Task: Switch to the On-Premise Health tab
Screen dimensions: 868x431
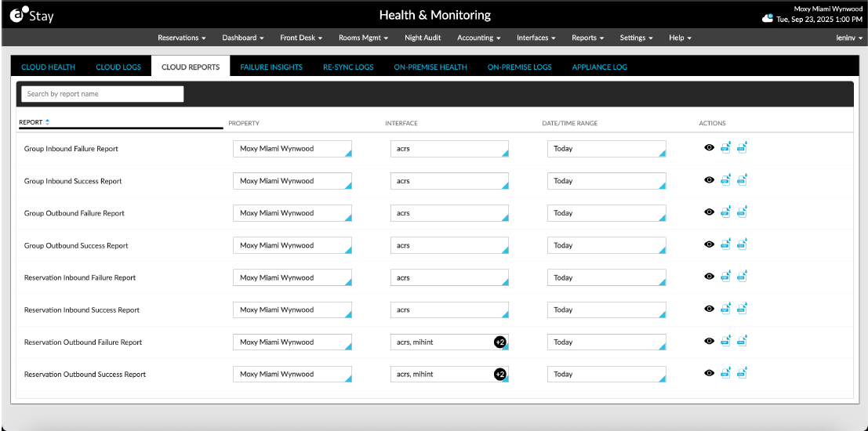Action: (x=430, y=67)
